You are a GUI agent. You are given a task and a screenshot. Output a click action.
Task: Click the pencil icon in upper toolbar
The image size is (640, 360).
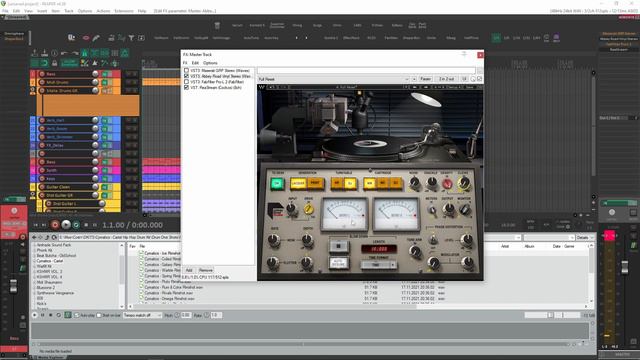tap(96, 38)
